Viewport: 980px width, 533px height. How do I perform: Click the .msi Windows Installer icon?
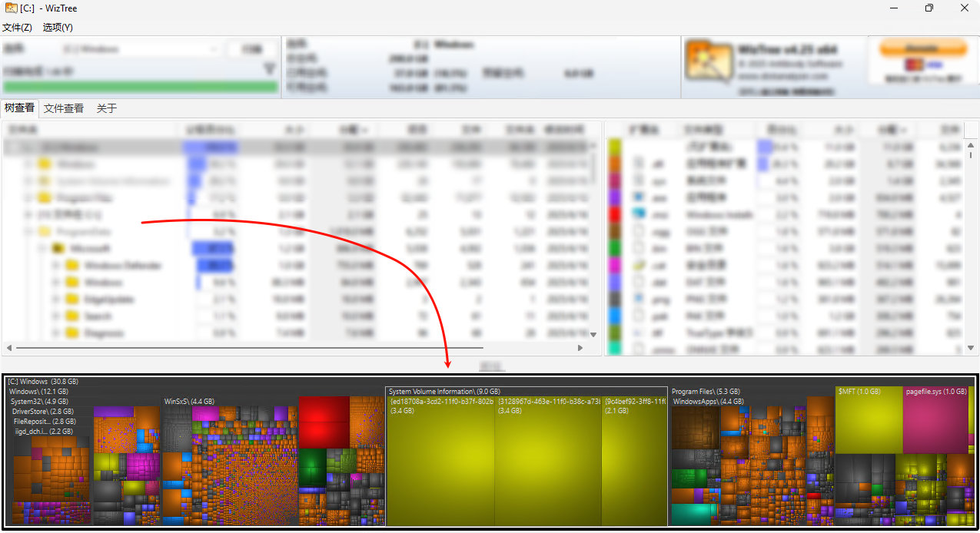coord(638,214)
